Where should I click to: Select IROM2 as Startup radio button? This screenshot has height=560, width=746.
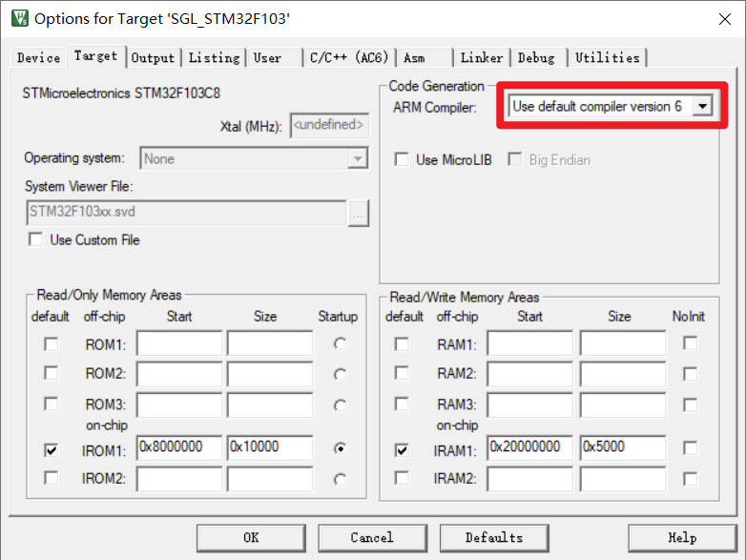pyautogui.click(x=340, y=479)
